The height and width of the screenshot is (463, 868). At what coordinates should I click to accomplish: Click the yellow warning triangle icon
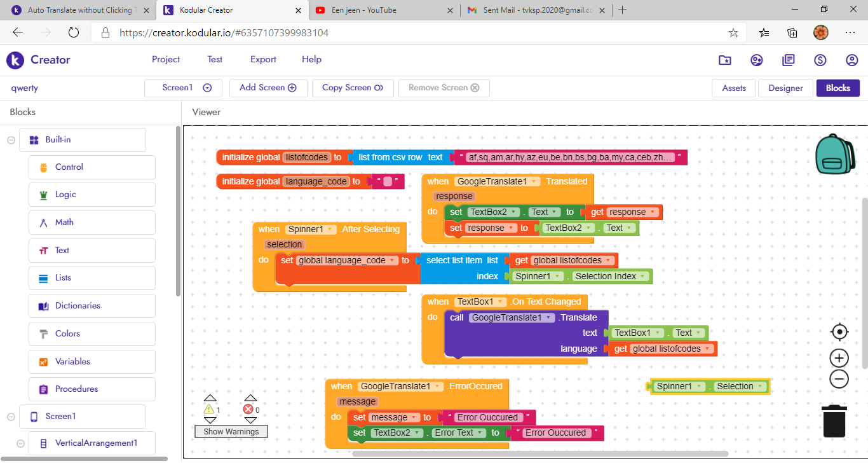point(210,410)
